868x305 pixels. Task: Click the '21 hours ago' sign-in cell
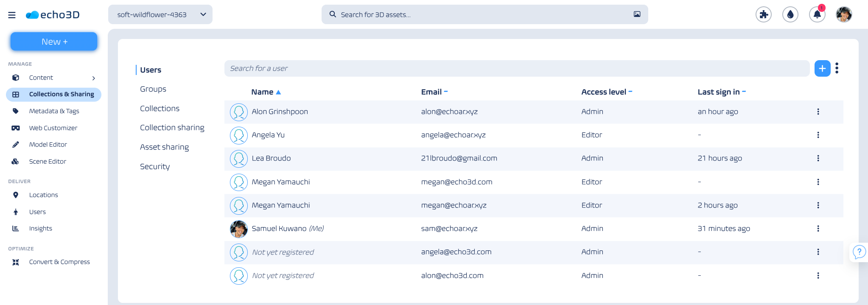[720, 158]
